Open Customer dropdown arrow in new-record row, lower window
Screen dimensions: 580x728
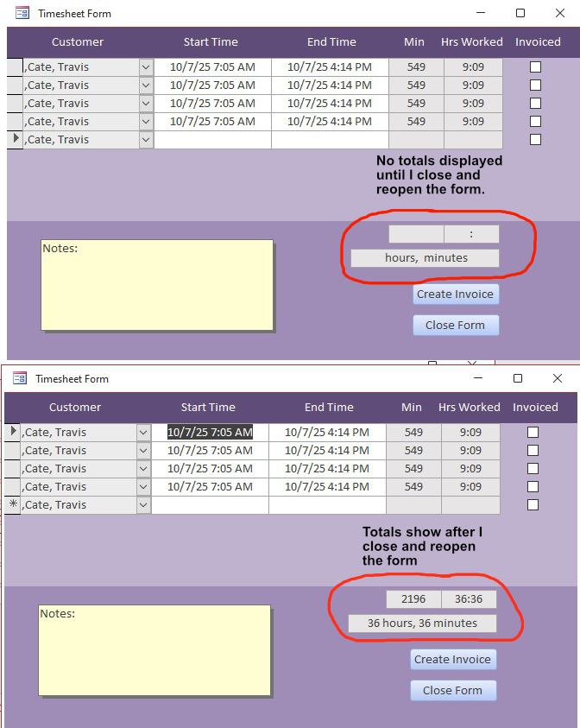143,504
